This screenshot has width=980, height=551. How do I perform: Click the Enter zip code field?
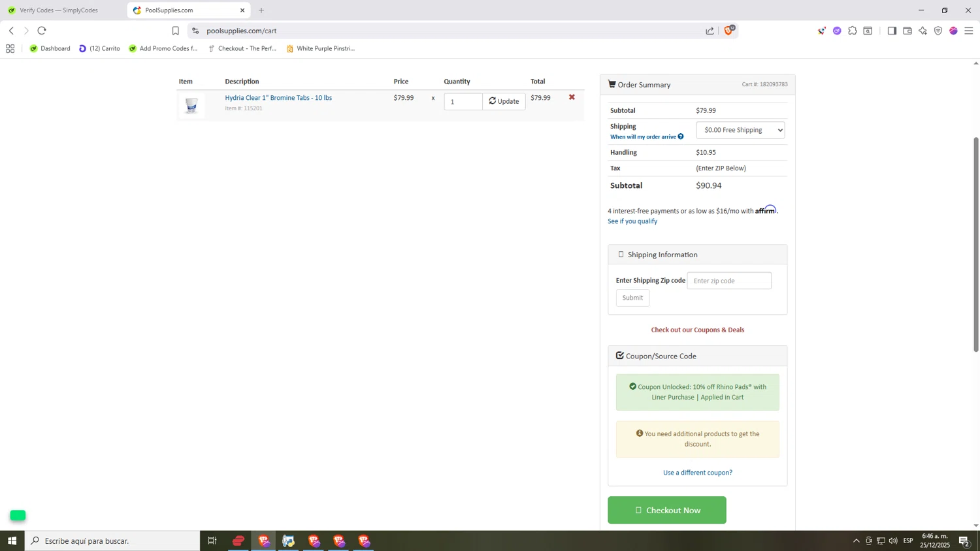729,281
